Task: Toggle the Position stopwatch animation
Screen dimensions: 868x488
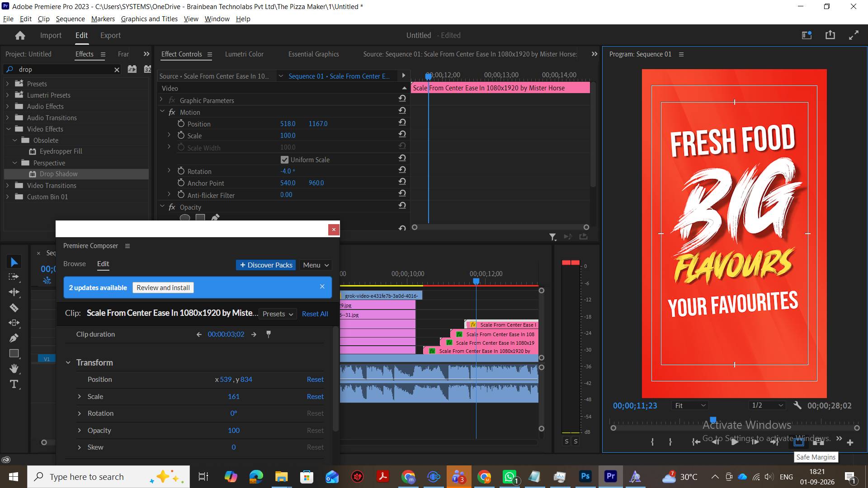Action: click(181, 123)
